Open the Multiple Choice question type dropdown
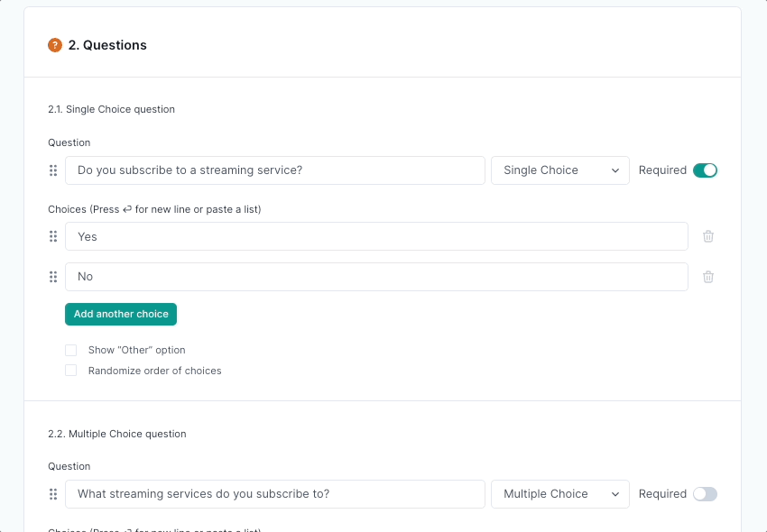767x532 pixels. point(559,494)
